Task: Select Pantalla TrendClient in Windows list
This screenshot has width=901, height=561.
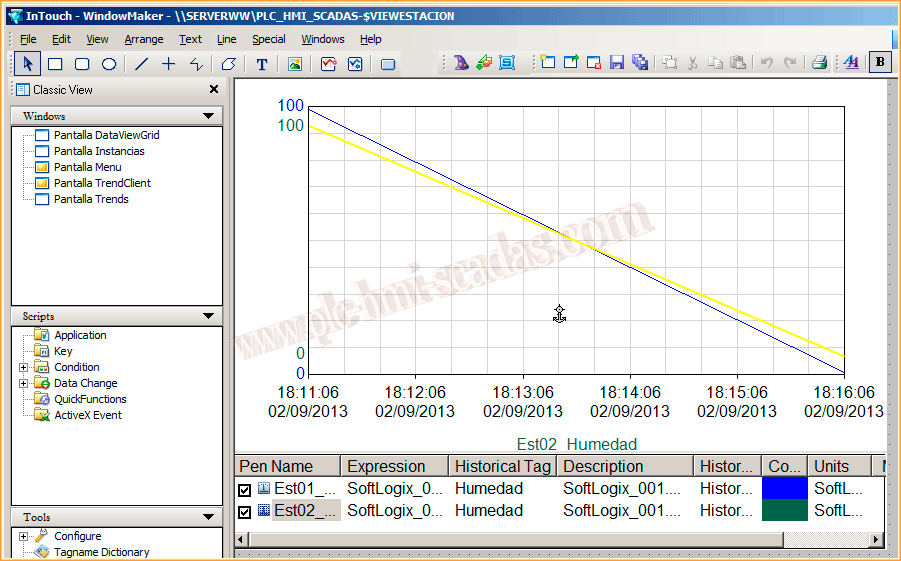Action: pos(102,183)
